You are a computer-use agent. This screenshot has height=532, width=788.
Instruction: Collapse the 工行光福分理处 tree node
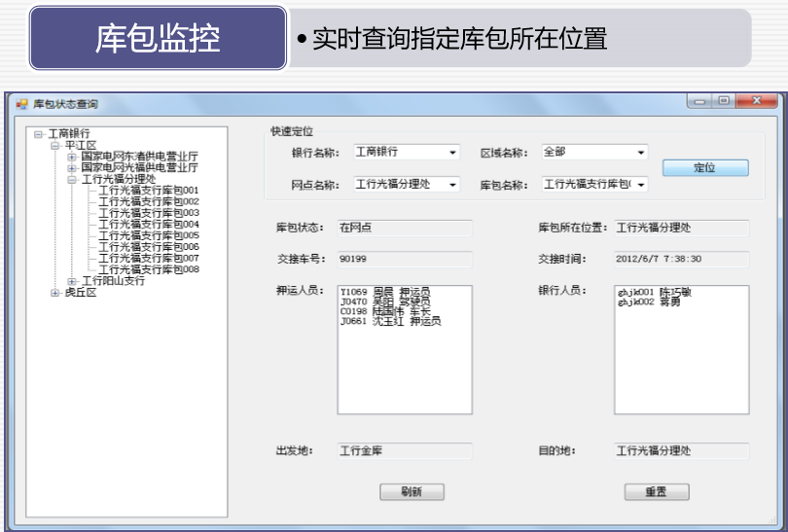click(72, 179)
